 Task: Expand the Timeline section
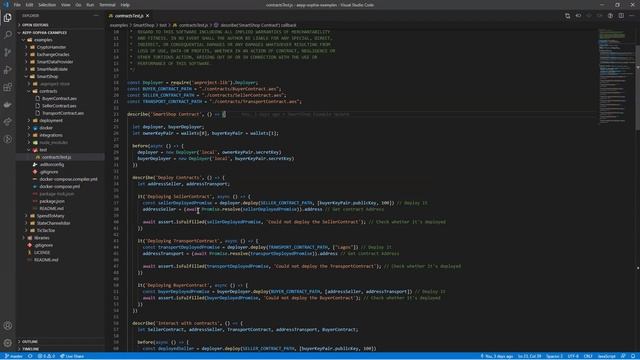60,349
